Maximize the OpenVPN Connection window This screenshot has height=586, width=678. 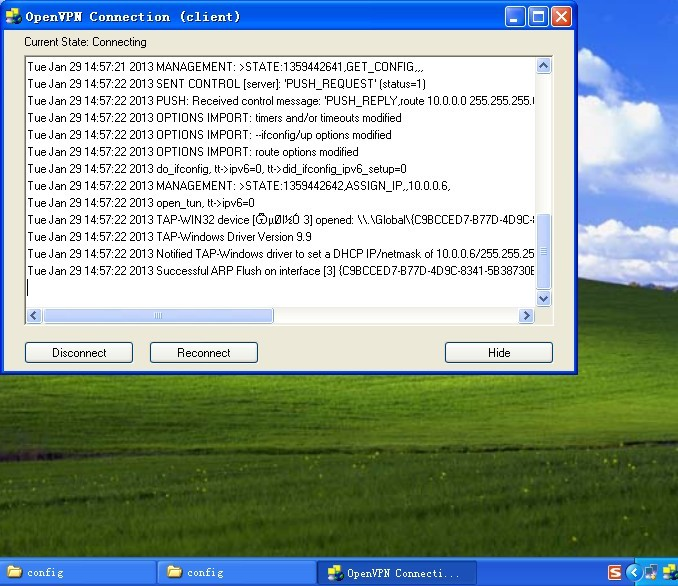[x=538, y=17]
